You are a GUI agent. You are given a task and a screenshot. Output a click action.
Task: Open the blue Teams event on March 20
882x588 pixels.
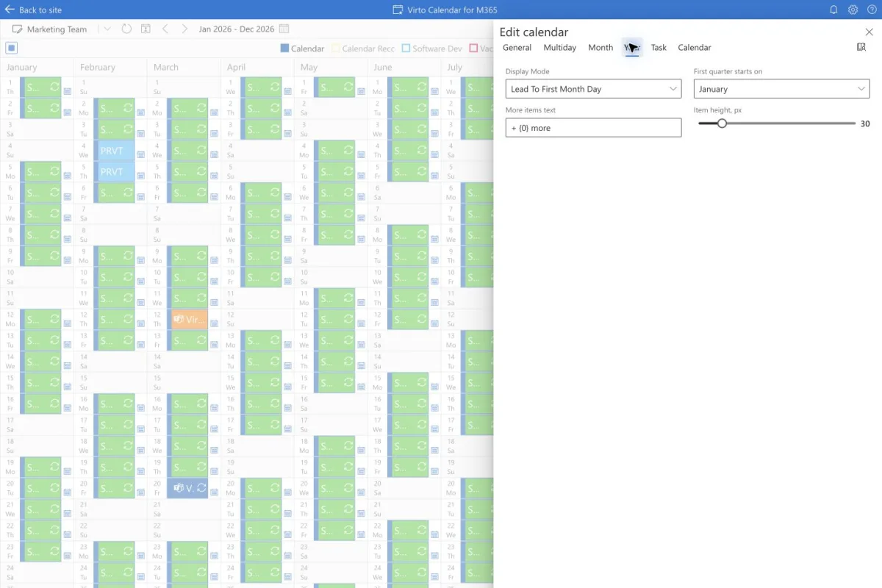coord(187,488)
